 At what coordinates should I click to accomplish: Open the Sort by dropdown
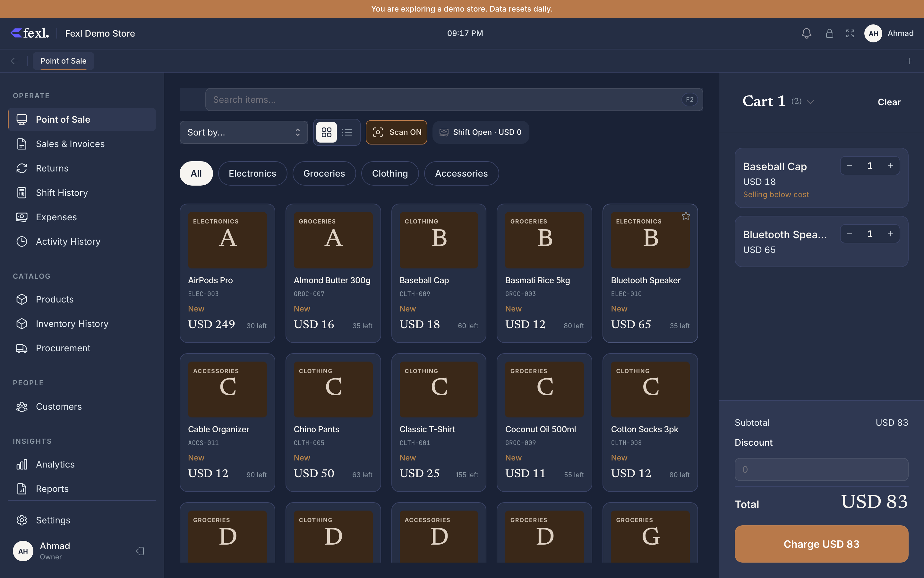point(244,132)
